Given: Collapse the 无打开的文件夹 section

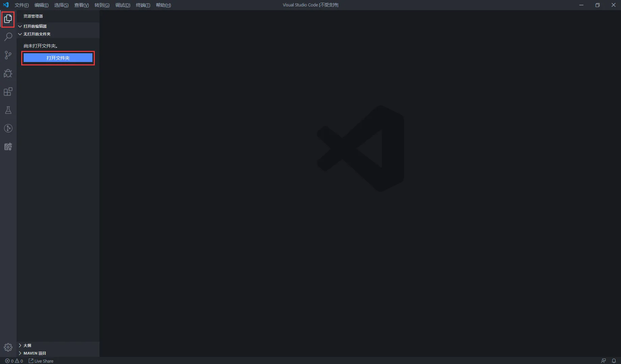Looking at the screenshot, I should 58,34.
